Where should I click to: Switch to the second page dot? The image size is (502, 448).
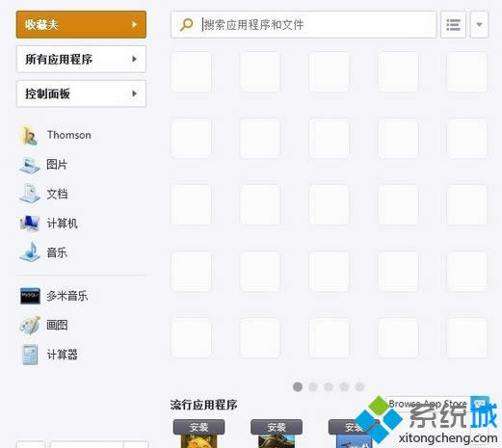(313, 386)
